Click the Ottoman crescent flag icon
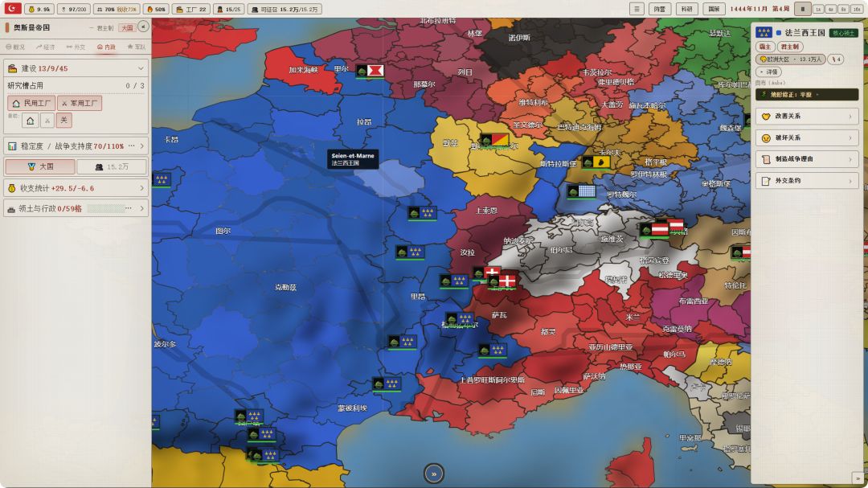Image resolution: width=868 pixels, height=488 pixels. (12, 8)
